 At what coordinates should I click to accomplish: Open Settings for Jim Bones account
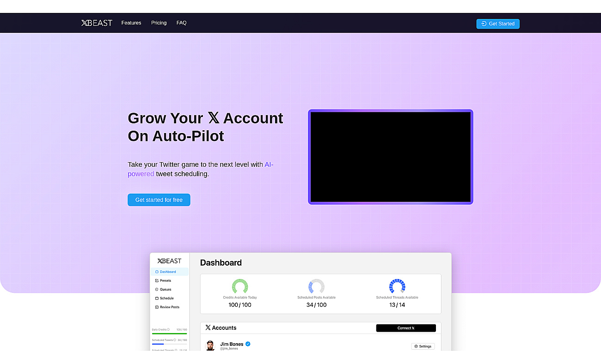click(x=423, y=346)
